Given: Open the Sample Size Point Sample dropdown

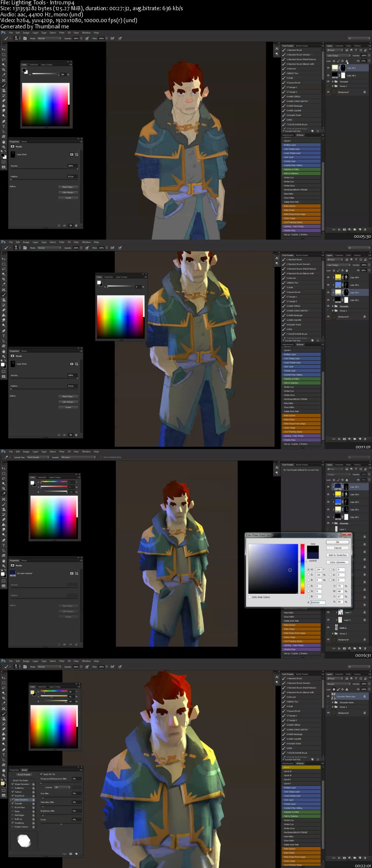Looking at the screenshot, I should (38, 457).
